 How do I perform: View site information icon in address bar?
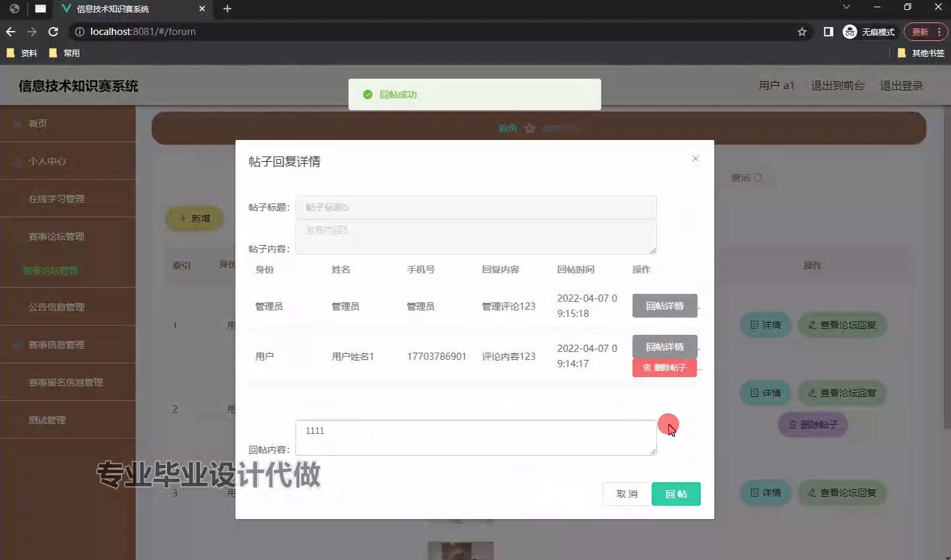(80, 32)
